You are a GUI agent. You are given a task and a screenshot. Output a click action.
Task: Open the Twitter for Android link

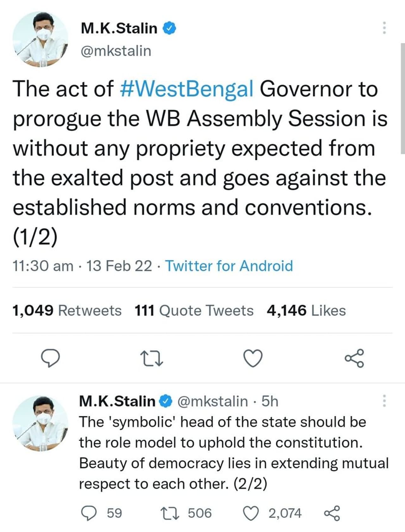[x=229, y=266]
